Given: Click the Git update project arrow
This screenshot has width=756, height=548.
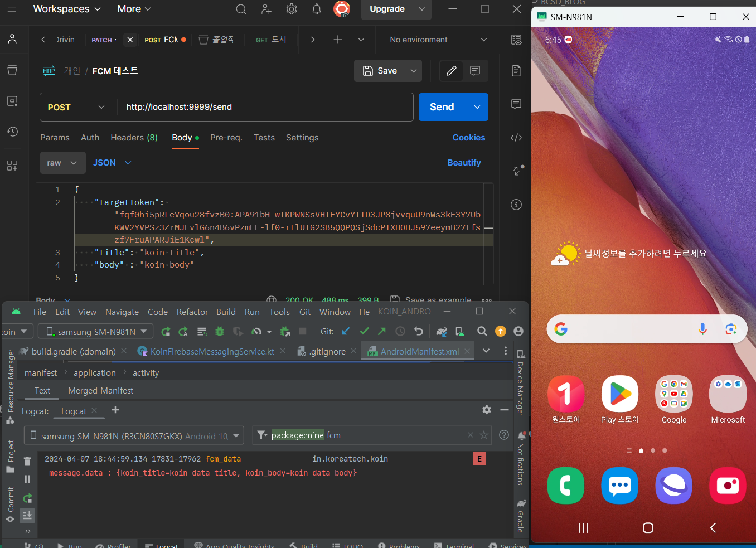Looking at the screenshot, I should click(346, 332).
